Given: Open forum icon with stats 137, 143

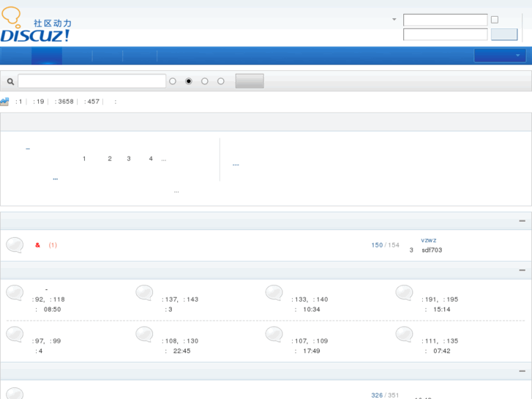Looking at the screenshot, I should (145, 292).
